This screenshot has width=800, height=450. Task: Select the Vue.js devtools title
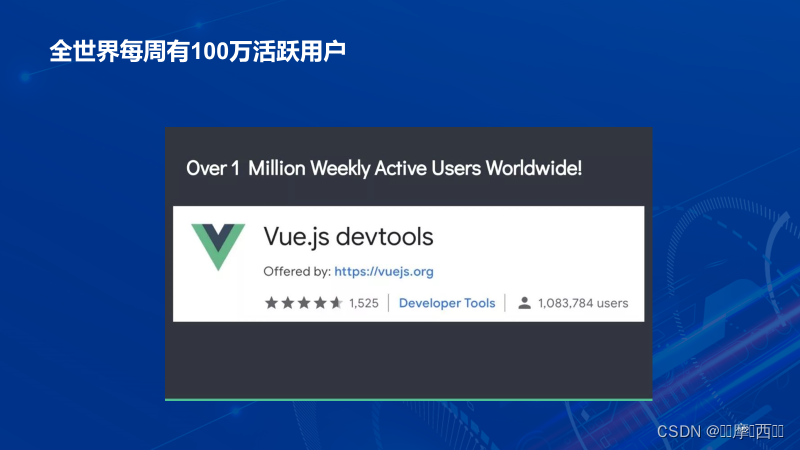click(348, 237)
